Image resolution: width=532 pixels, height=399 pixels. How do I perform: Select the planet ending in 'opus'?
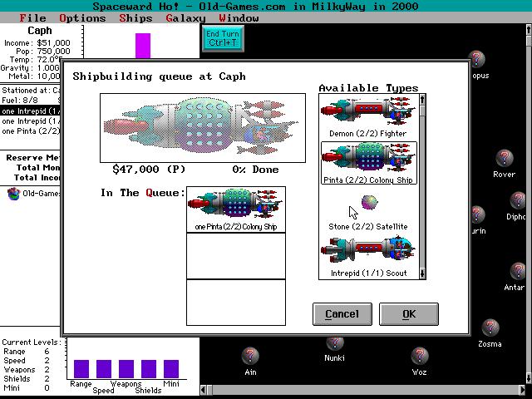pos(476,59)
